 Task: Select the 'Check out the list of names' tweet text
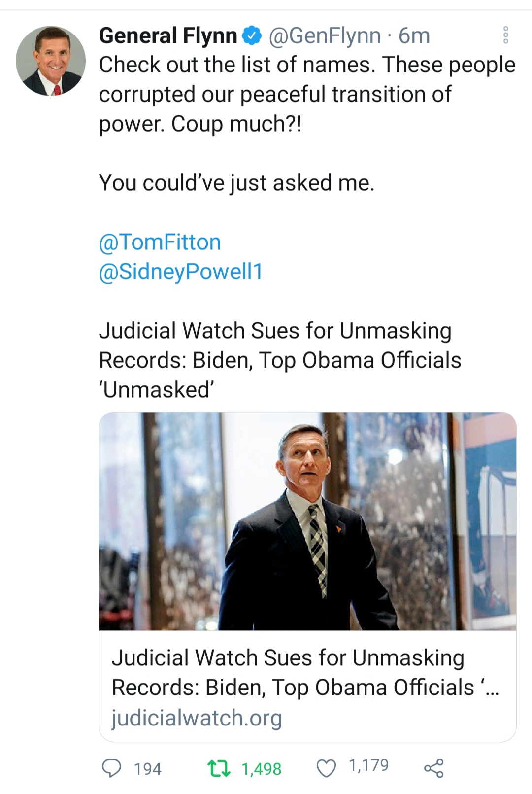point(307,94)
